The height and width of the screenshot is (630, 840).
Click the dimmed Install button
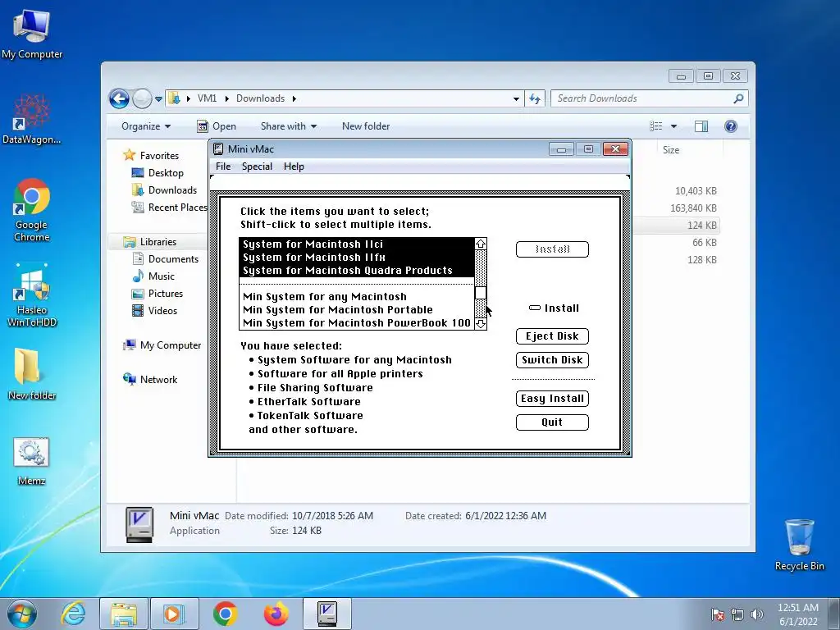pyautogui.click(x=552, y=249)
